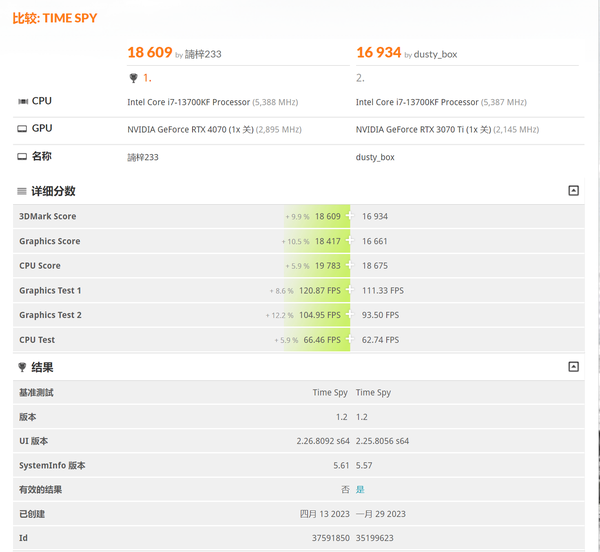Click the trophy icon beside rank 1
Screen dimensions: 600x552
134,78
